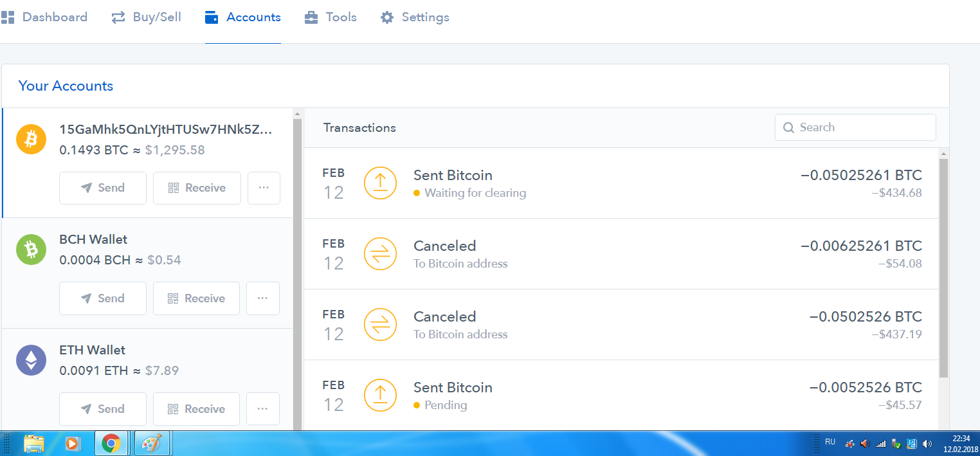Image resolution: width=980 pixels, height=456 pixels.
Task: Open File Explorer from the taskbar
Action: click(x=33, y=443)
